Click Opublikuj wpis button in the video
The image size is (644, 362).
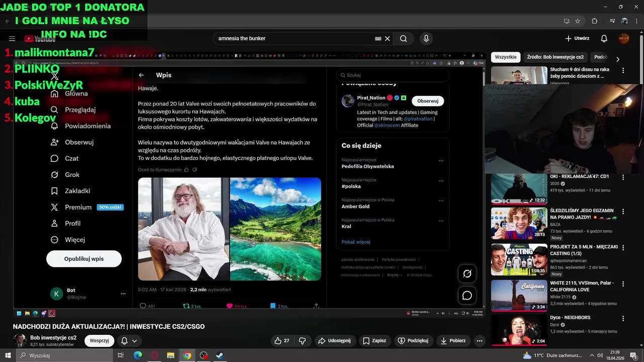pos(84,258)
